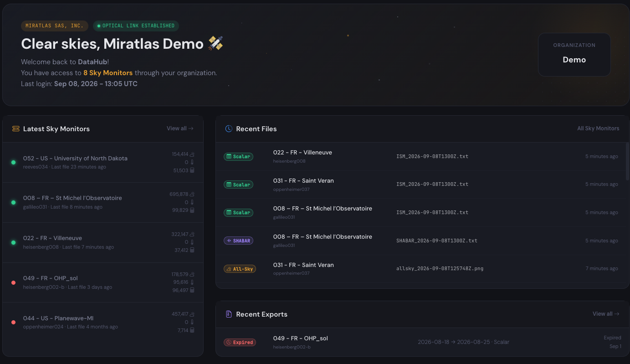Click ISM_2026-09-08T1300Z.txt in the heisenberg008 row
The width and height of the screenshot is (630, 364).
click(x=432, y=156)
